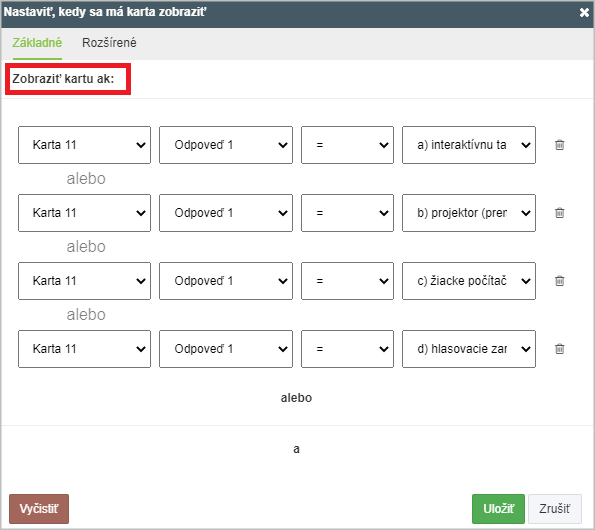This screenshot has height=530, width=595.
Task: Click the Zrušiť button
Action: pos(554,509)
